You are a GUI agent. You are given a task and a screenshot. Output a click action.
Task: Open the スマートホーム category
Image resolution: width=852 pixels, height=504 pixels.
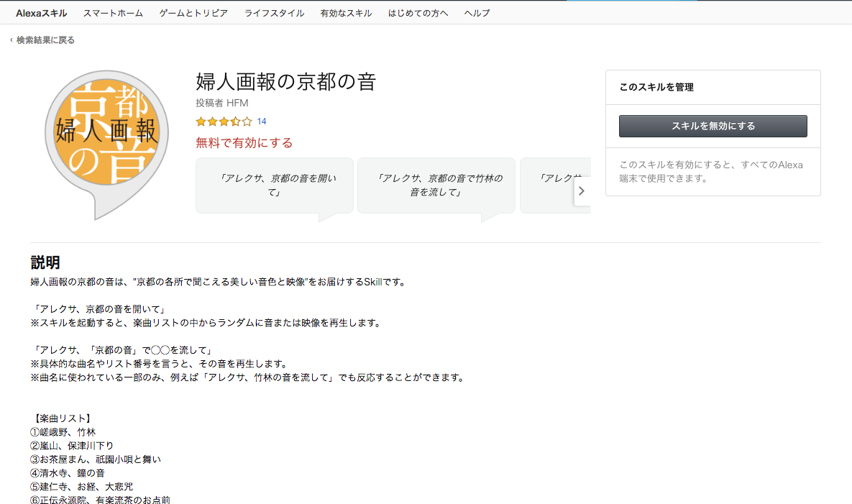(113, 13)
